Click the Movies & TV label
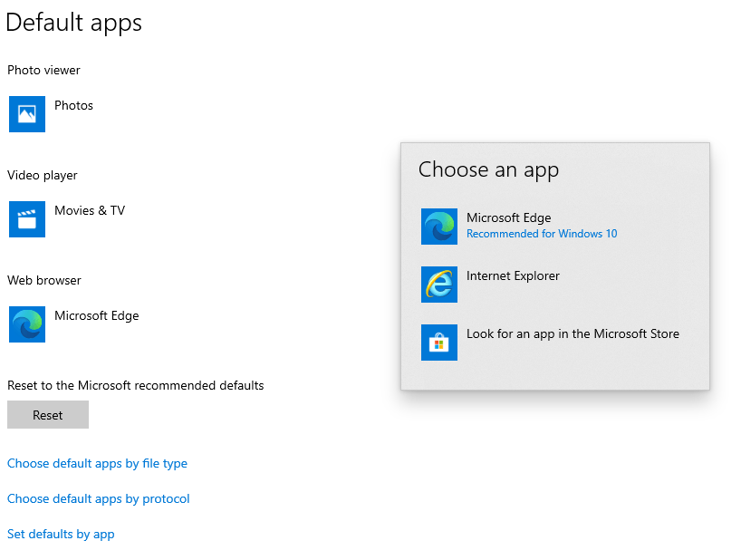The height and width of the screenshot is (560, 741). coord(90,211)
